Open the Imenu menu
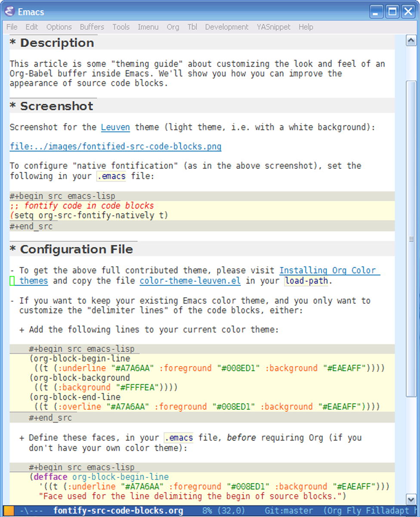The height and width of the screenshot is (517, 420). tap(148, 27)
